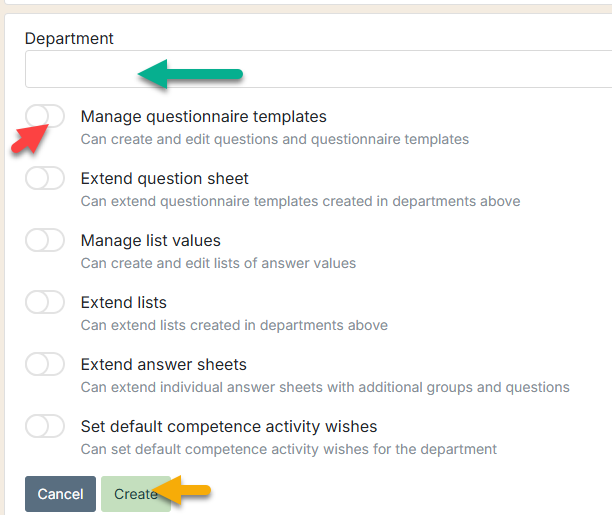The image size is (612, 515).
Task: Click the Extend lists label text
Action: point(124,303)
